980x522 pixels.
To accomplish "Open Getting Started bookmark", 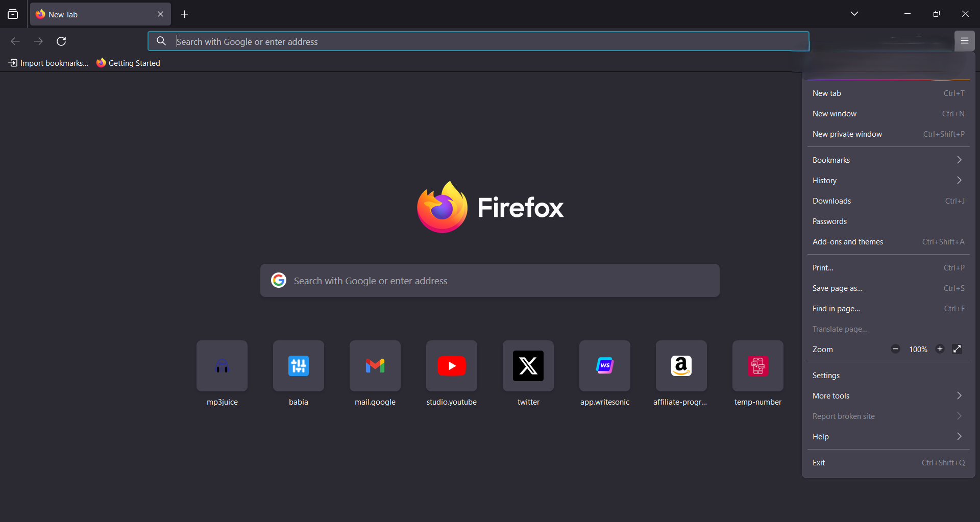I will pos(128,63).
